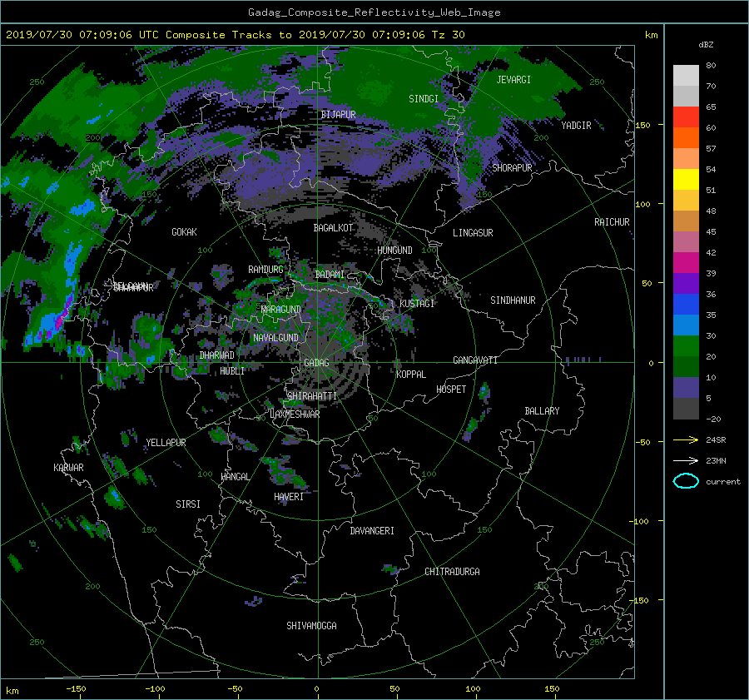Select the DHARWAD city label
The image size is (749, 700).
pos(216,355)
